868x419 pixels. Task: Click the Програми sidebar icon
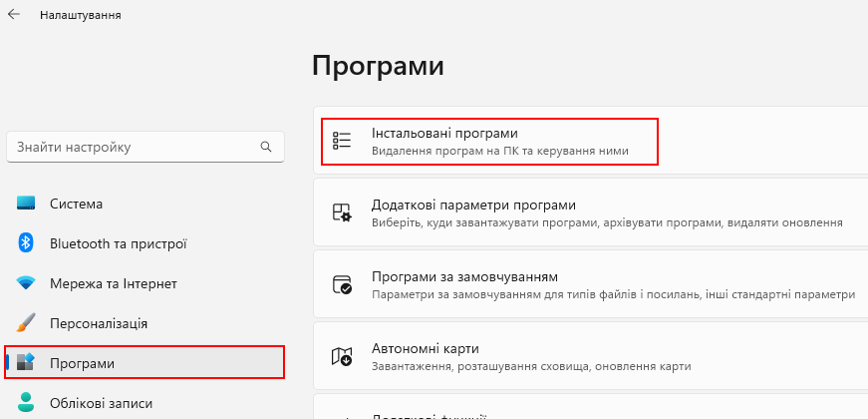(26, 363)
